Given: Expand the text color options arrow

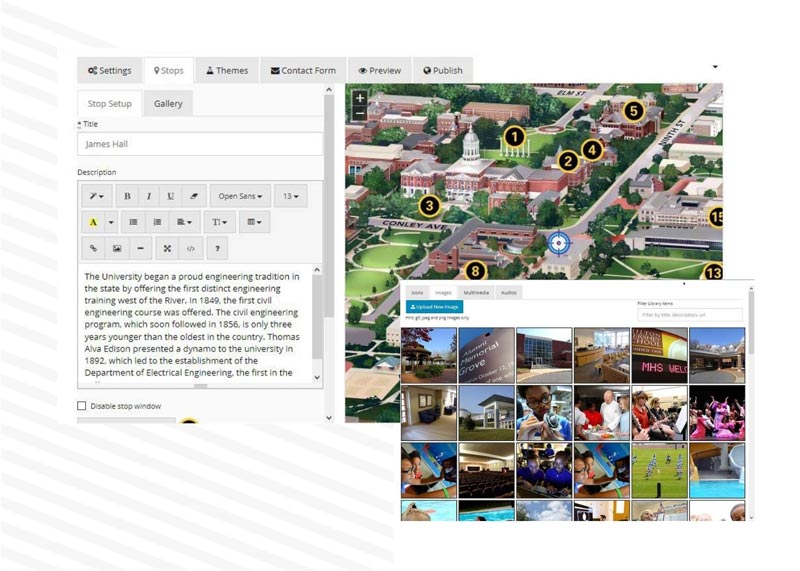Looking at the screenshot, I should [x=111, y=222].
